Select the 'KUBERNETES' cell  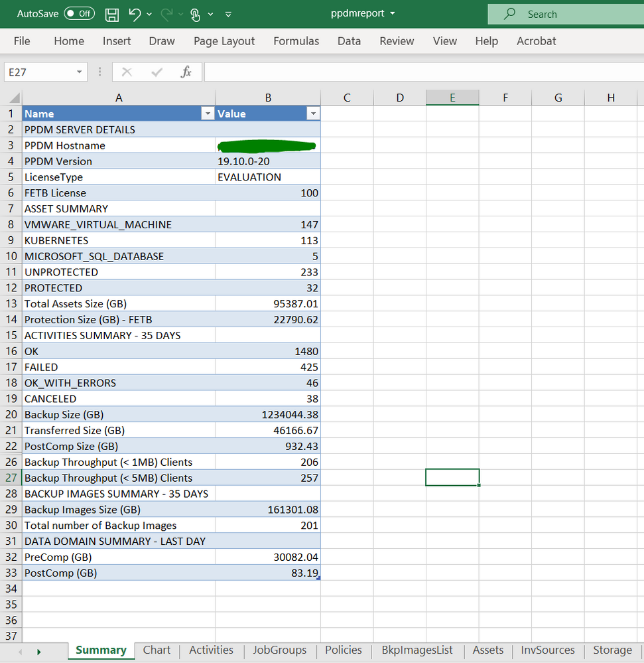click(119, 240)
